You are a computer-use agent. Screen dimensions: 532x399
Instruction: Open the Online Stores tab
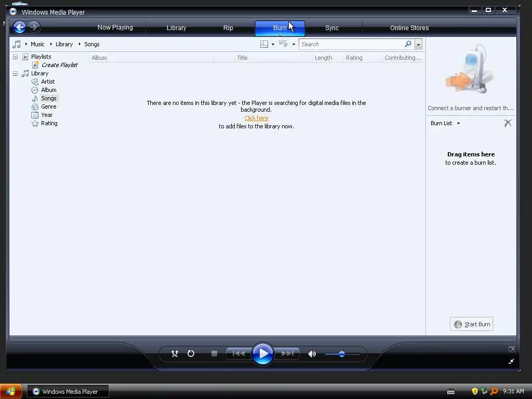(409, 28)
